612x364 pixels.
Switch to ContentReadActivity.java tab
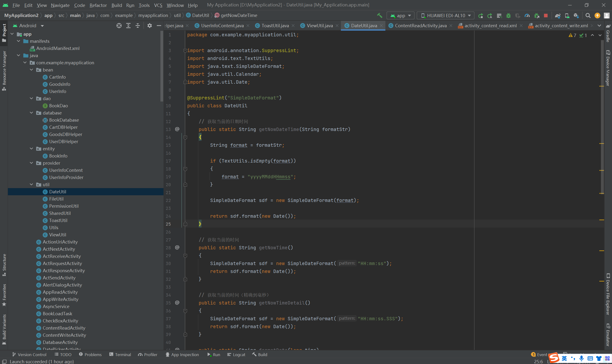pos(421,26)
